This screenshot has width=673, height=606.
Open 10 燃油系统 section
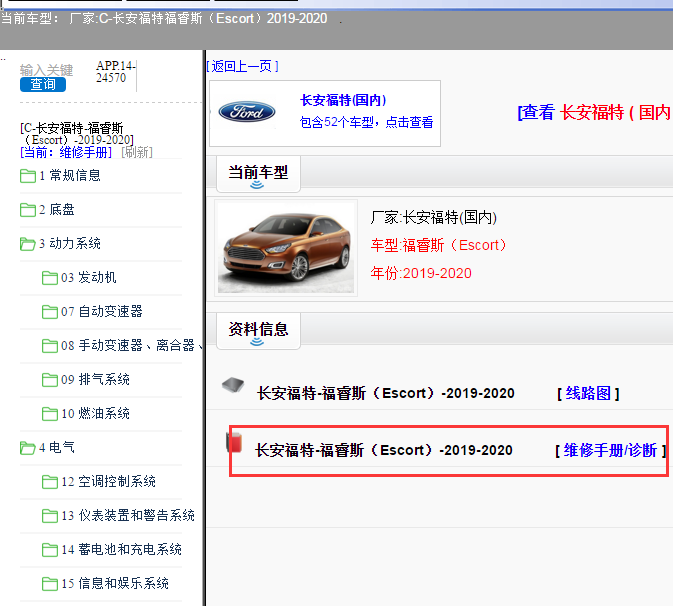[x=95, y=413]
